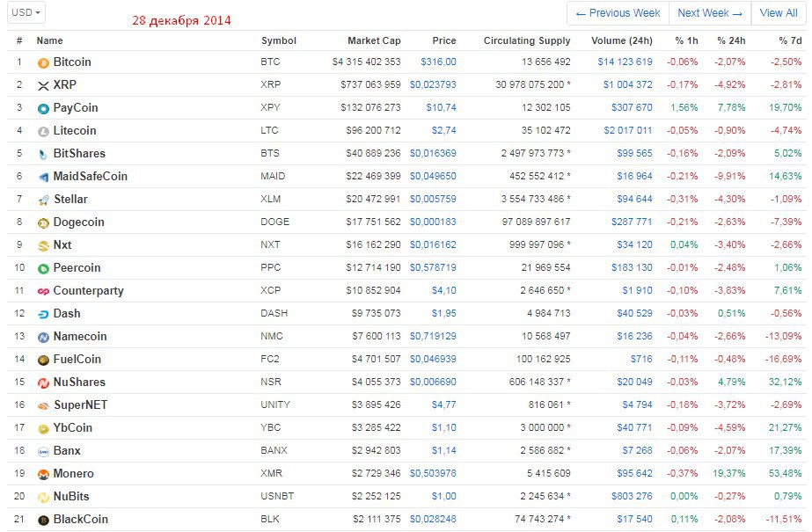Viewport: 812px width, 532px height.
Task: Open the MaidSafeCoin name link
Action: pyautogui.click(x=90, y=177)
